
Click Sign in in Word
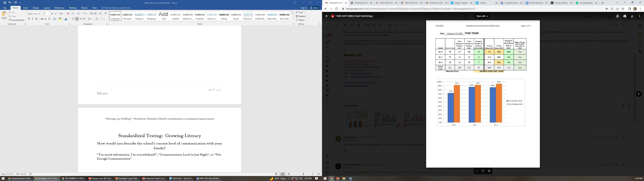[304, 8]
